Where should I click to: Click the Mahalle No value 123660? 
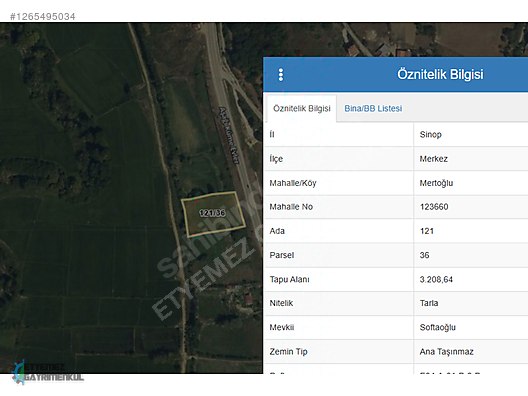click(x=434, y=207)
